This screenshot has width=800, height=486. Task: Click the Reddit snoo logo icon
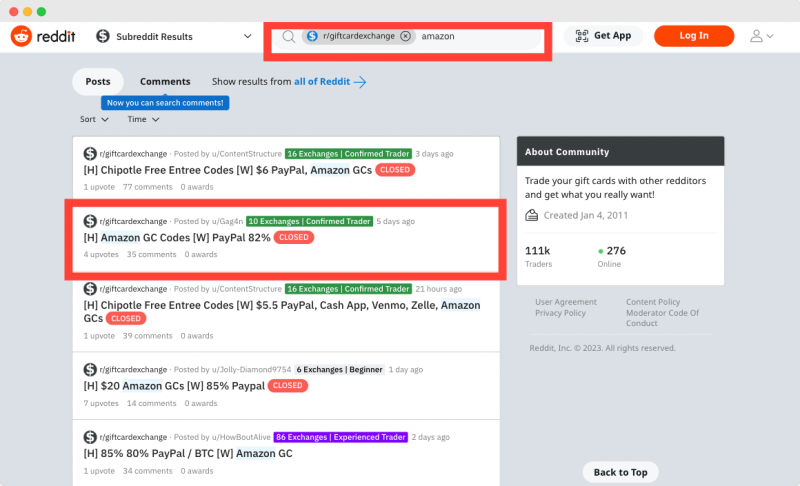tap(21, 36)
